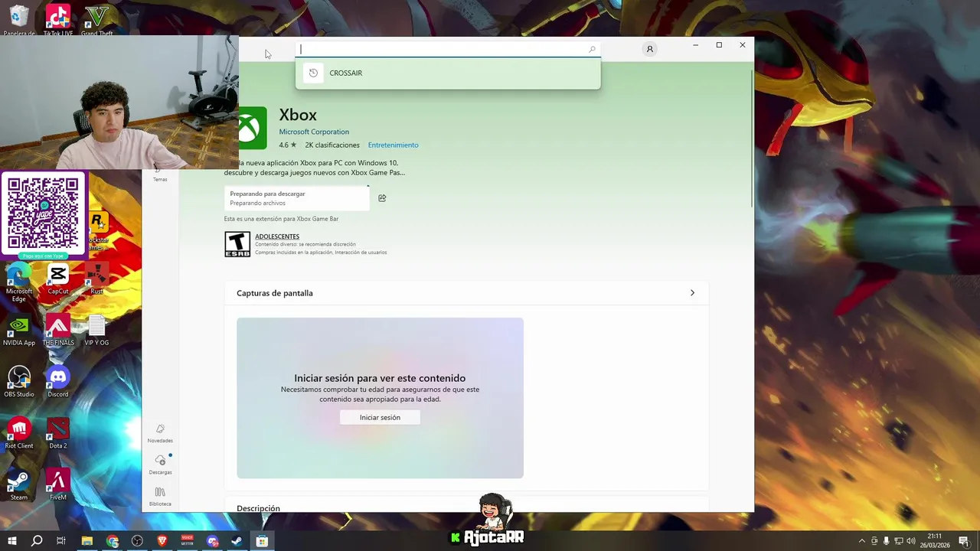This screenshot has width=980, height=551.
Task: Open Google Chrome from the taskbar
Action: pos(113,541)
